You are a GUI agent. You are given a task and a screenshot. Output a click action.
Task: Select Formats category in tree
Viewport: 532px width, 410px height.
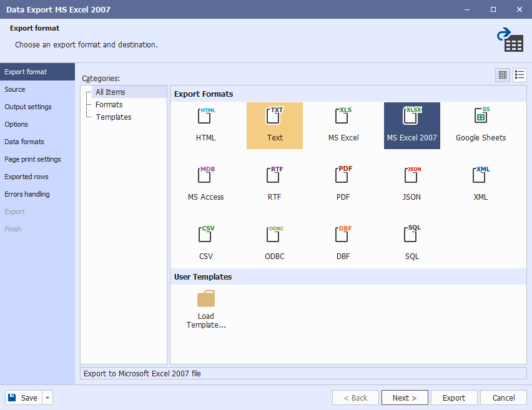click(109, 104)
